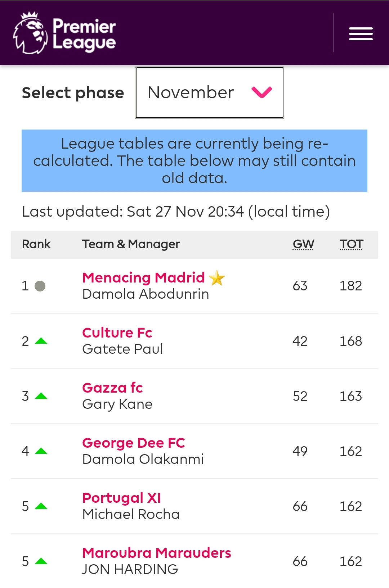Viewport: 389px width, 588px height.
Task: Open George Dee FC team page
Action: point(134,443)
